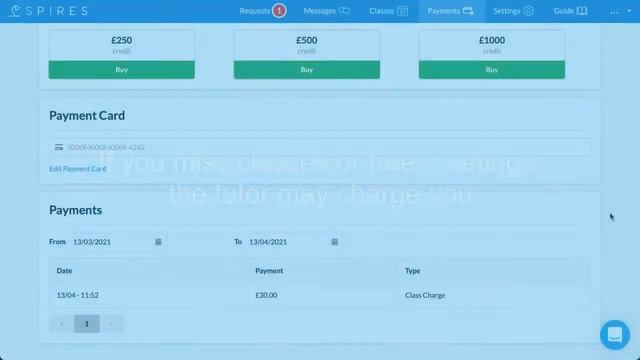The width and height of the screenshot is (640, 360).
Task: Click the credit card icon in the card field
Action: coord(59,147)
